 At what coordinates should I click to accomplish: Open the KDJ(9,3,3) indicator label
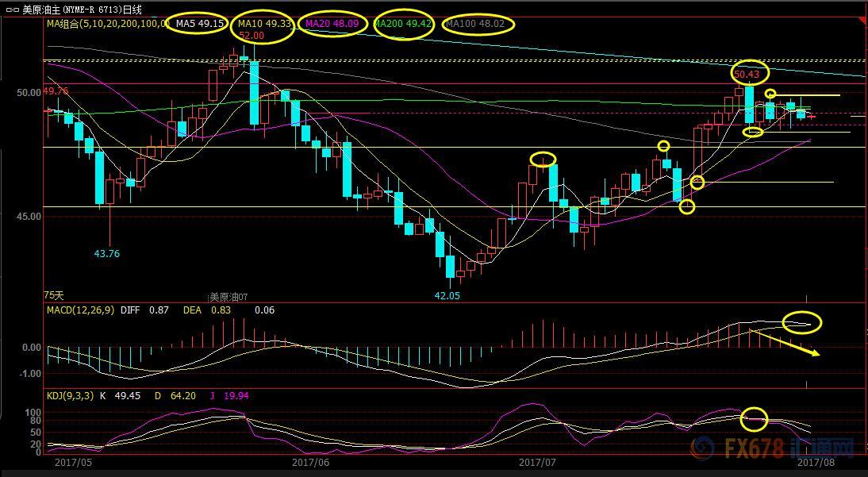click(70, 395)
